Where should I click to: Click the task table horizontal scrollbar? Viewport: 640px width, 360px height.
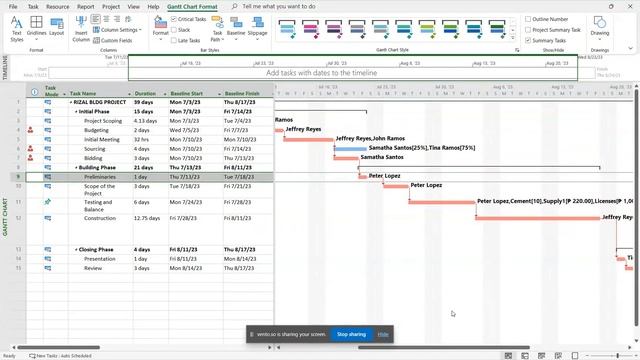tap(58, 347)
